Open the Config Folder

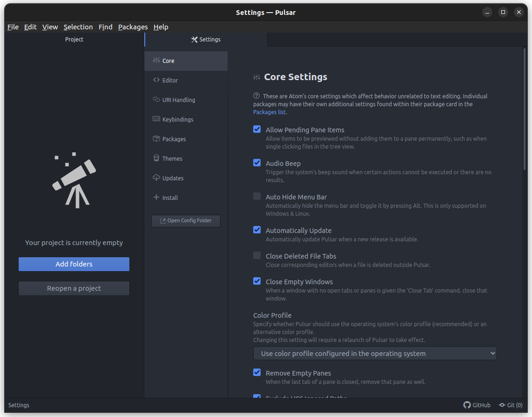coord(186,221)
